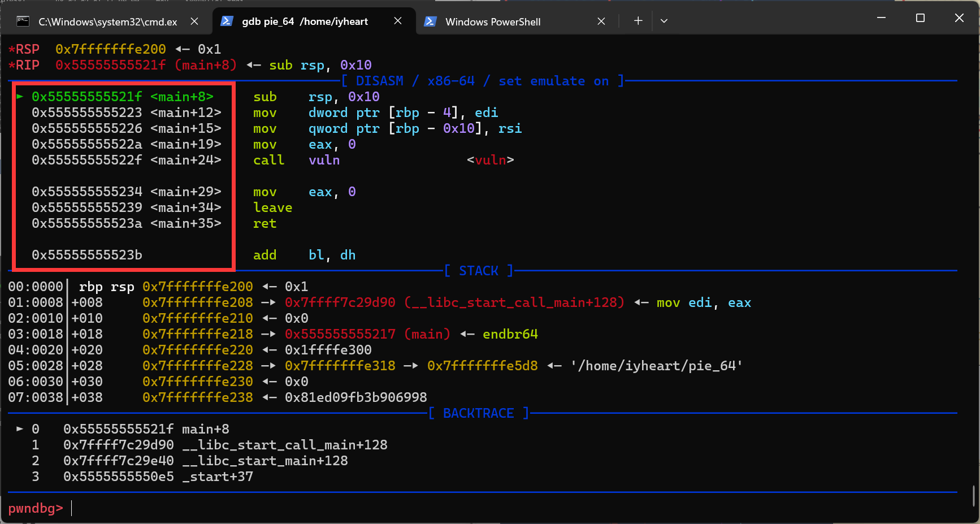Image resolution: width=980 pixels, height=524 pixels.
Task: Click the '/home/iyheart/pie_64' string
Action: [657, 366]
